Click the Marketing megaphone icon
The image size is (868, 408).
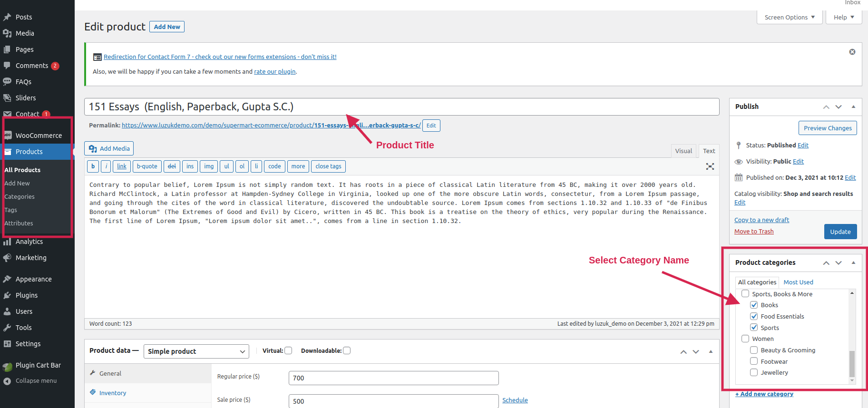[x=7, y=258]
